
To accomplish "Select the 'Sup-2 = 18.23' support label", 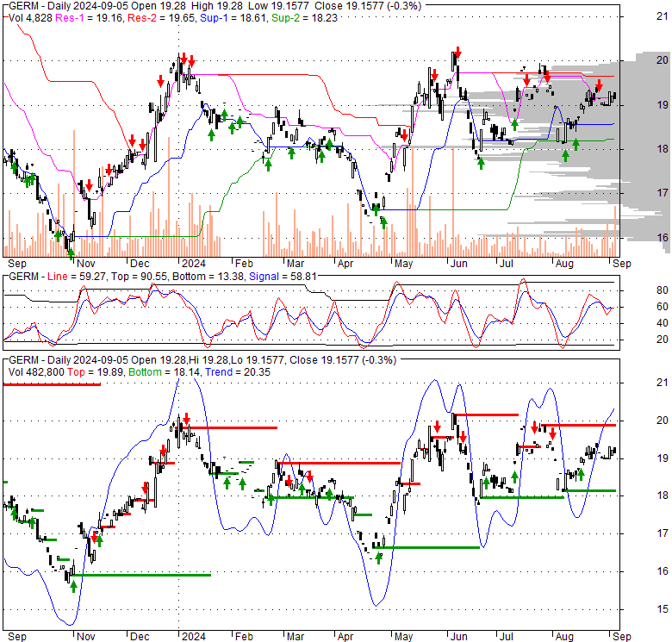I will click(304, 18).
